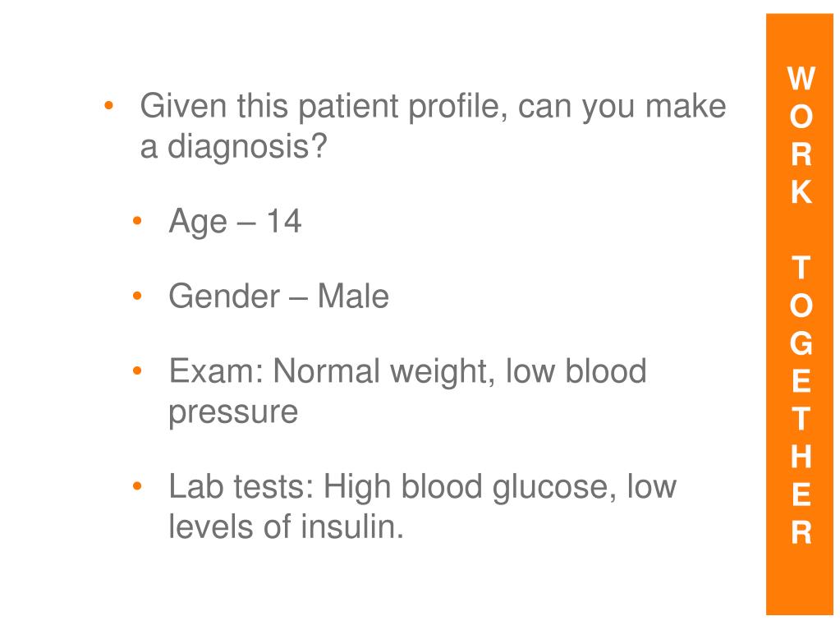The height and width of the screenshot is (630, 840).
Task: Click the number 14 in Age line
Action: coord(284,221)
